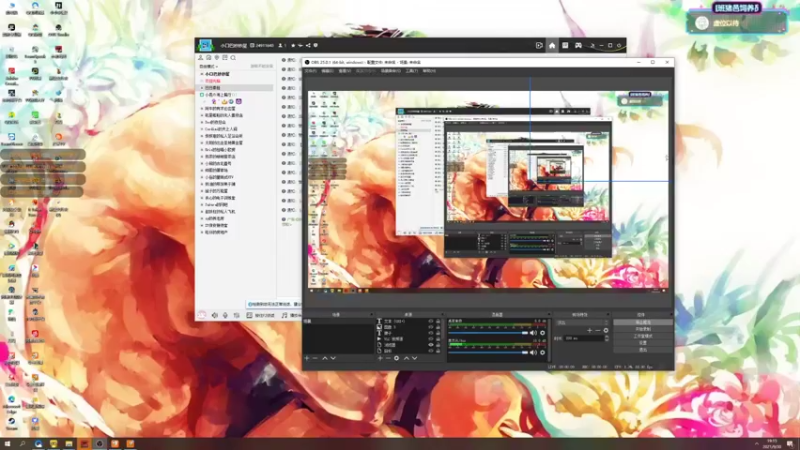800x450 pixels.
Task: Open the scene transition type dropdown
Action: coord(582,323)
